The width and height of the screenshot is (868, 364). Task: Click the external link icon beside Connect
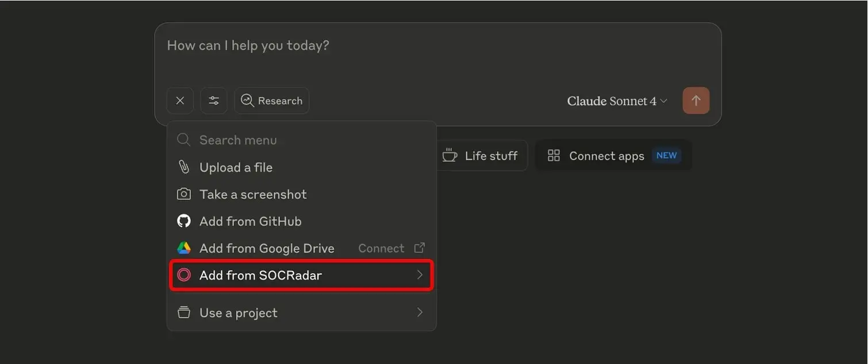coord(420,248)
